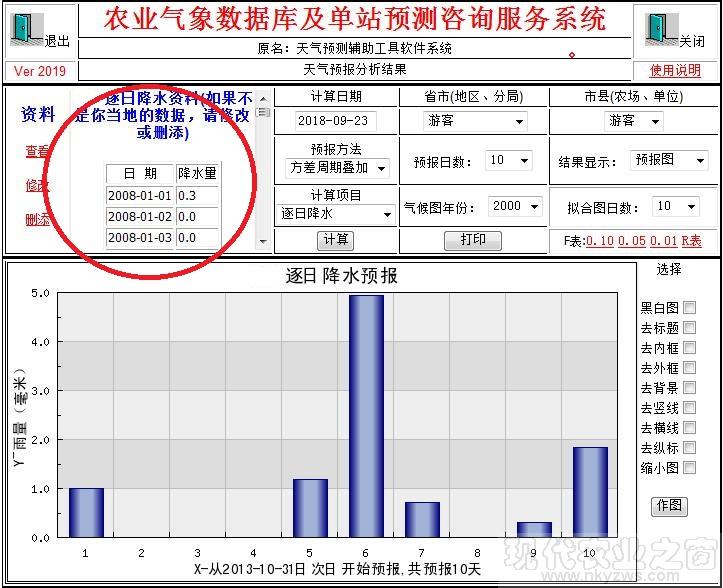Click the R表 link
Viewport: 723px width, 588px height.
coord(692,241)
